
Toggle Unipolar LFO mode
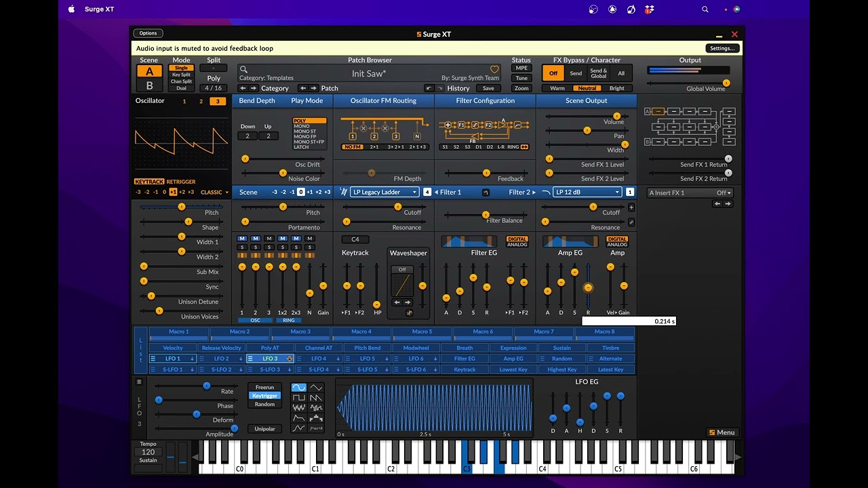(x=265, y=428)
